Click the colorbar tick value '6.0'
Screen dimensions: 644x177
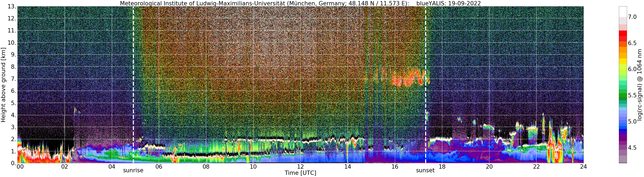(x=632, y=69)
